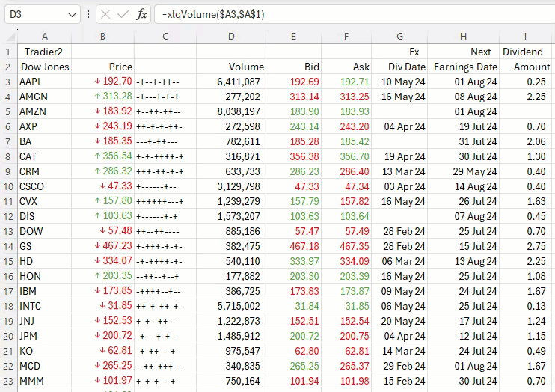Viewport: 555px width, 392px height.
Task: Click the AMGN ticker cell
Action: [45, 97]
